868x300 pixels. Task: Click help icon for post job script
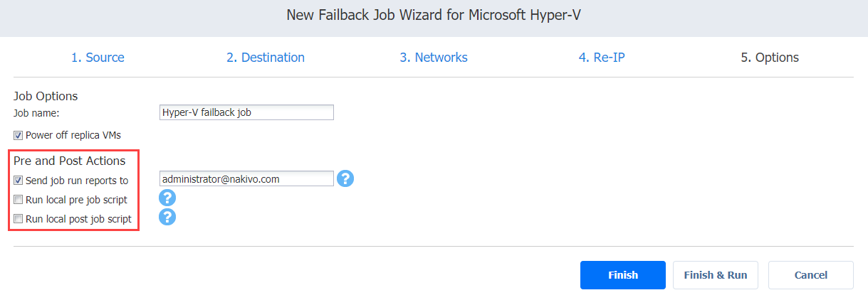click(167, 218)
